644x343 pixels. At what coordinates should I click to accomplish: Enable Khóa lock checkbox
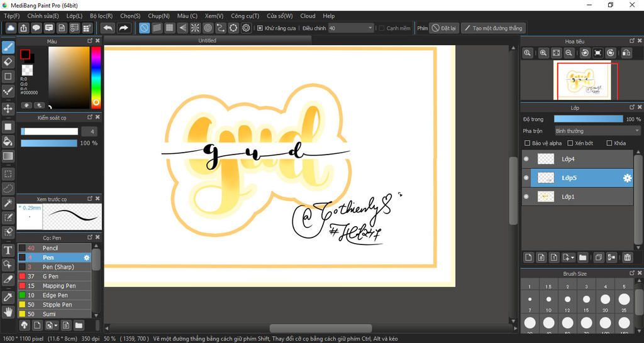(609, 143)
